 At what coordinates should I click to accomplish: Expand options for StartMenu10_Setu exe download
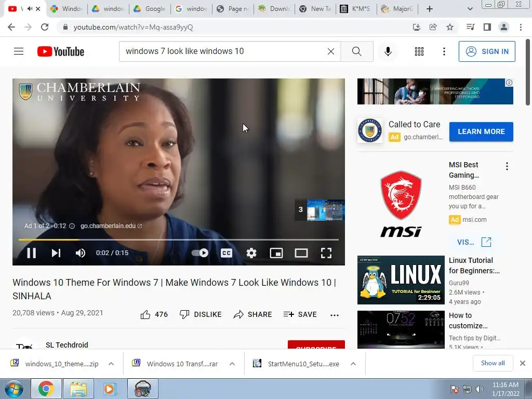click(x=353, y=364)
